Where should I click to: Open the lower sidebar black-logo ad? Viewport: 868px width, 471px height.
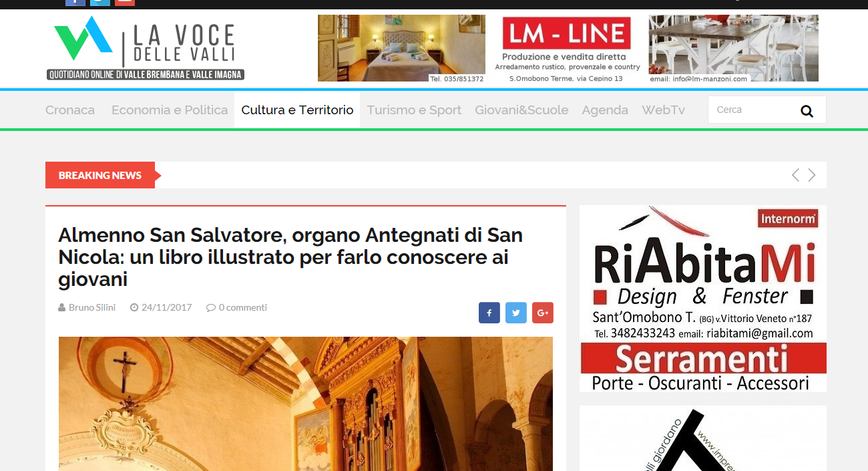coord(703,438)
